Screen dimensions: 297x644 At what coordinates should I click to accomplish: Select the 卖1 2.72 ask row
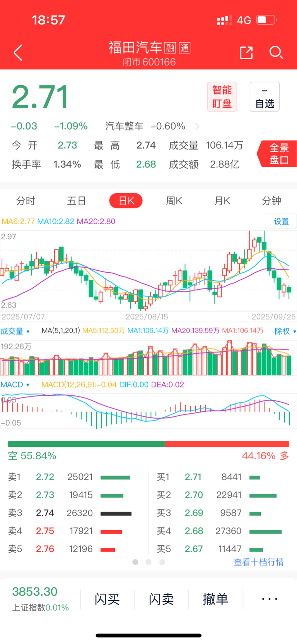click(x=70, y=477)
